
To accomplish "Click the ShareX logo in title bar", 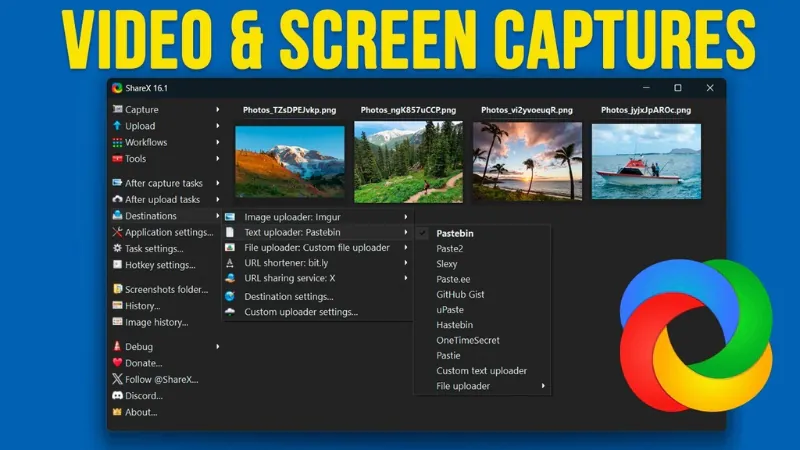I will point(117,88).
